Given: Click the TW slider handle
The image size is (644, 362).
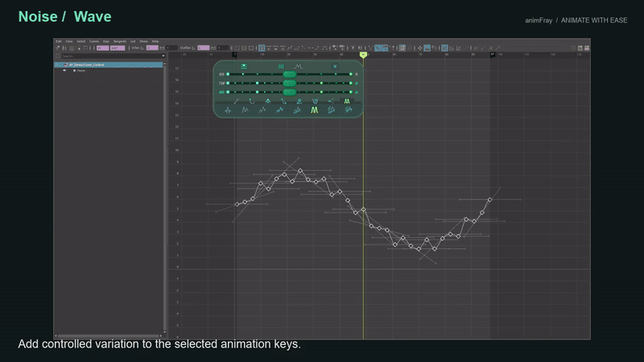Looking at the screenshot, I should (290, 84).
